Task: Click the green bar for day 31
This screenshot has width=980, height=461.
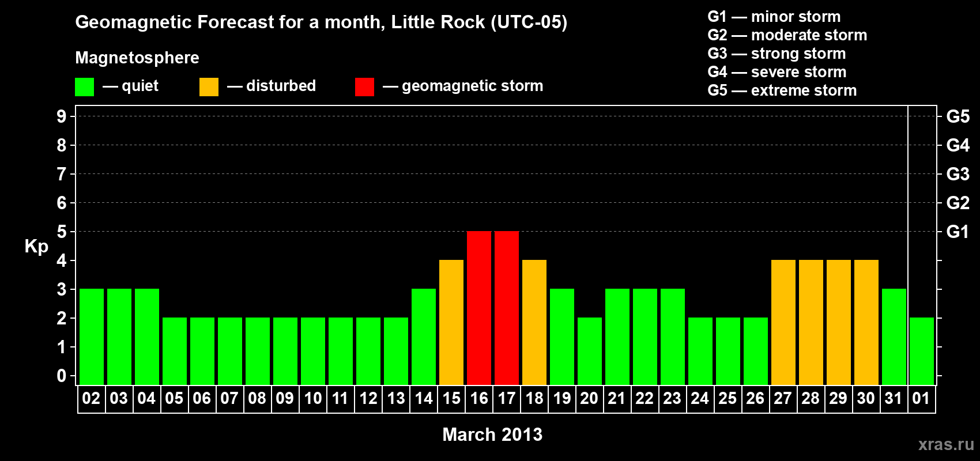Action: [894, 337]
